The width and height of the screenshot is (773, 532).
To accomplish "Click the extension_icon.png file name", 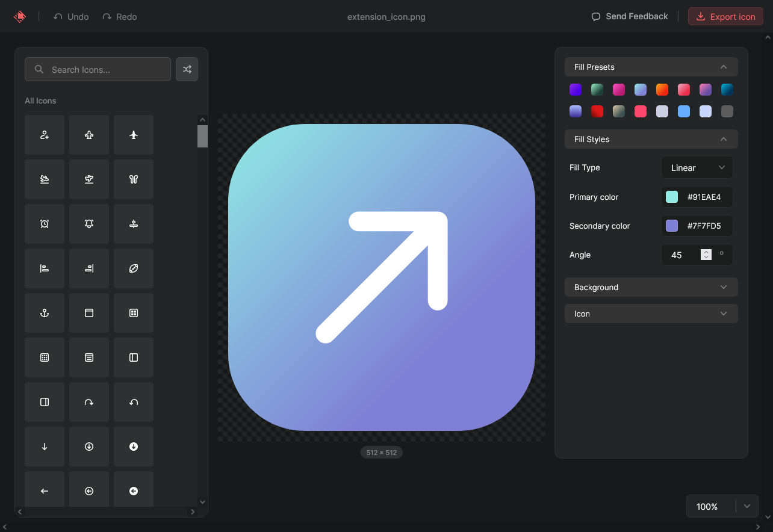I will point(386,17).
